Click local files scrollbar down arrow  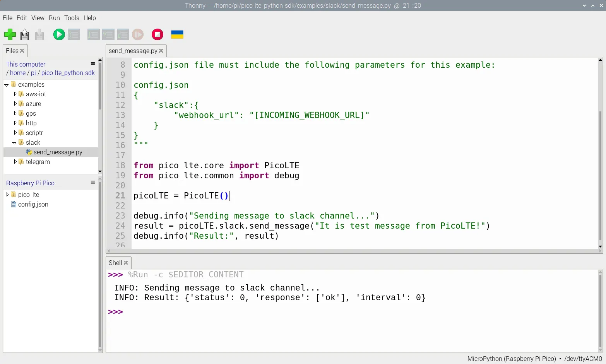click(100, 171)
